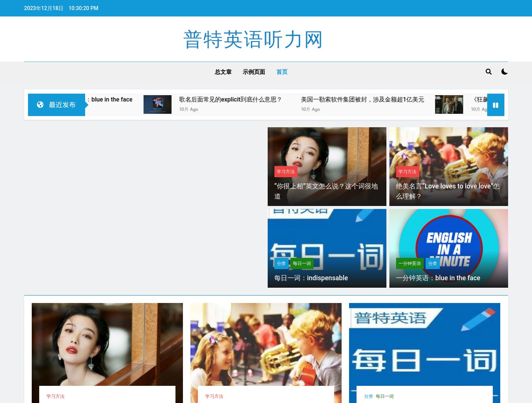This screenshot has height=403, width=532.
Task: Click 学习方法 tag on Love loves card
Action: [407, 172]
